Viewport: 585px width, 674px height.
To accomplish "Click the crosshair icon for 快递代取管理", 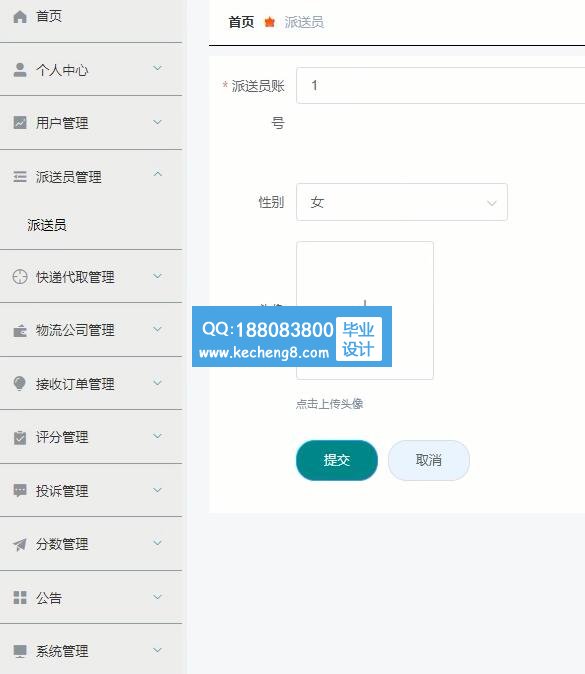I will tap(20, 277).
